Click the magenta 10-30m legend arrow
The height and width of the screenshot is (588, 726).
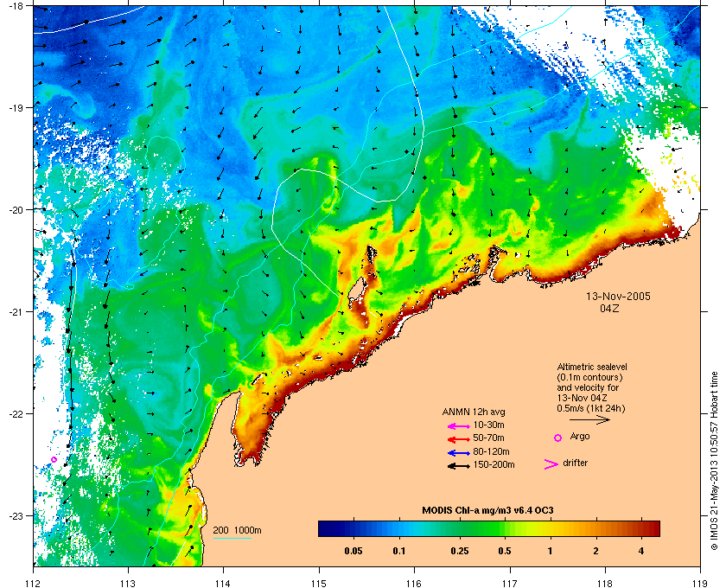(x=459, y=425)
